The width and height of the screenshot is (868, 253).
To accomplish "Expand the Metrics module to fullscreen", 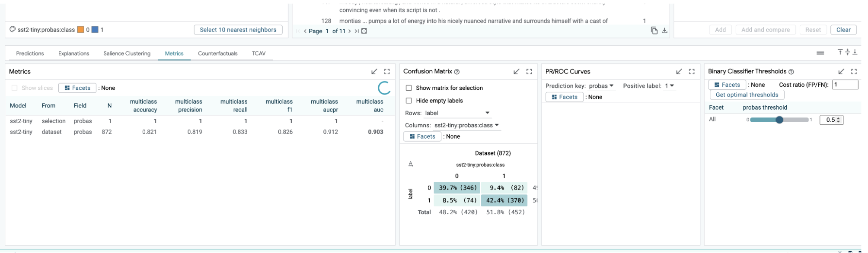I will [x=387, y=72].
